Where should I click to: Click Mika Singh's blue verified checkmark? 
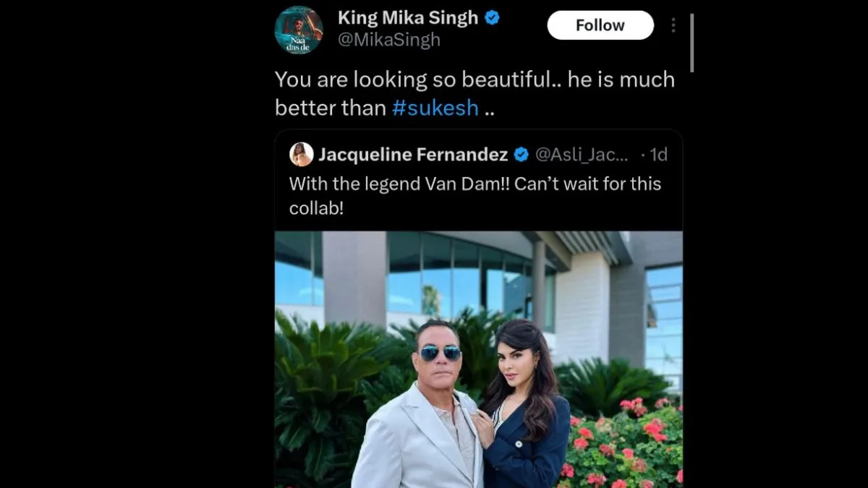[x=490, y=18]
